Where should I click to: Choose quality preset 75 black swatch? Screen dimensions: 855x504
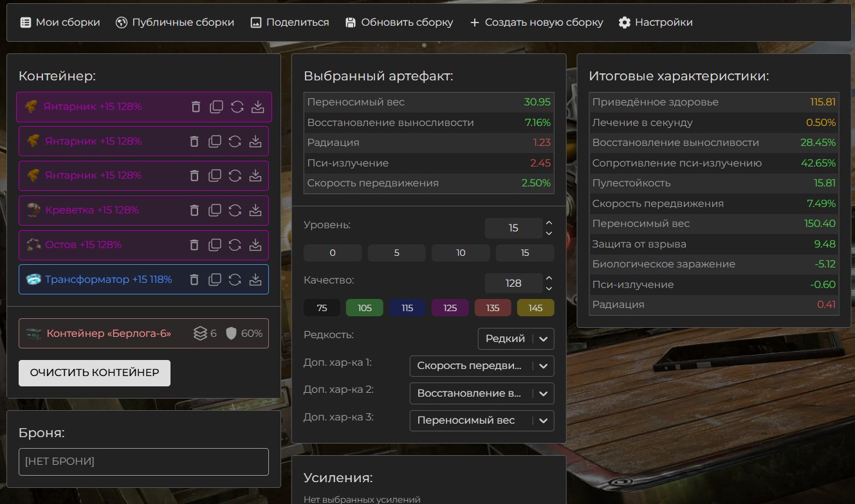322,308
